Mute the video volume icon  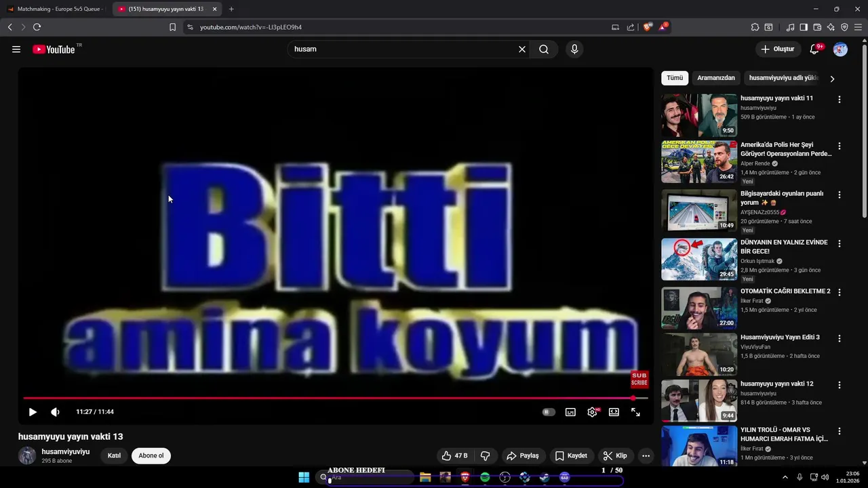(x=55, y=412)
